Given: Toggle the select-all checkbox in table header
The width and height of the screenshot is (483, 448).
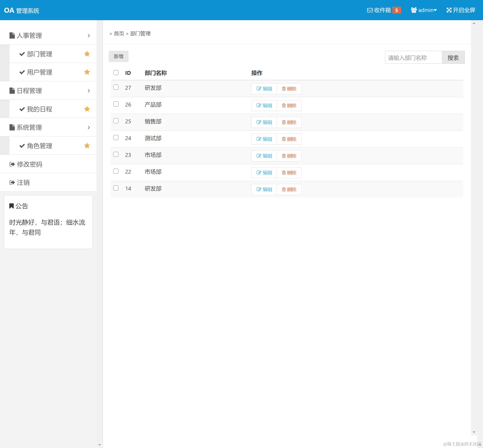Looking at the screenshot, I should (116, 72).
